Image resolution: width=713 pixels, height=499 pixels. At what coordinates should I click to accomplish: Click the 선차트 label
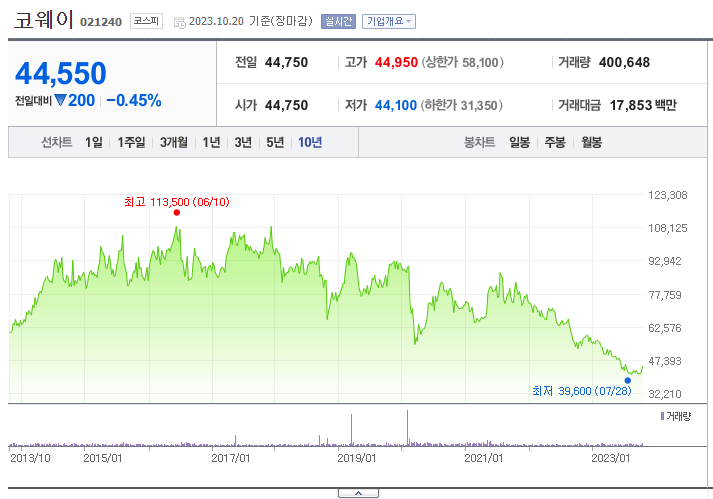pos(57,142)
